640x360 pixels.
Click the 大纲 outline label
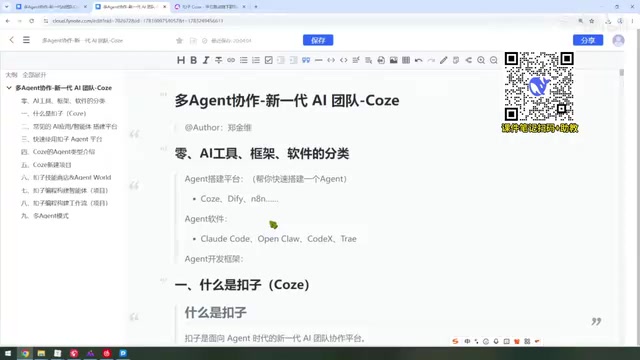click(x=11, y=75)
